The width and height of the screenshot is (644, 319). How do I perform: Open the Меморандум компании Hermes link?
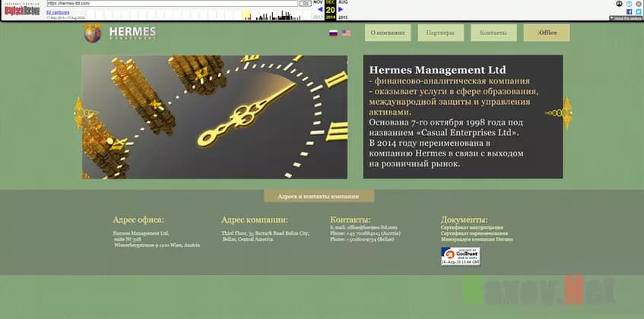pyautogui.click(x=477, y=239)
